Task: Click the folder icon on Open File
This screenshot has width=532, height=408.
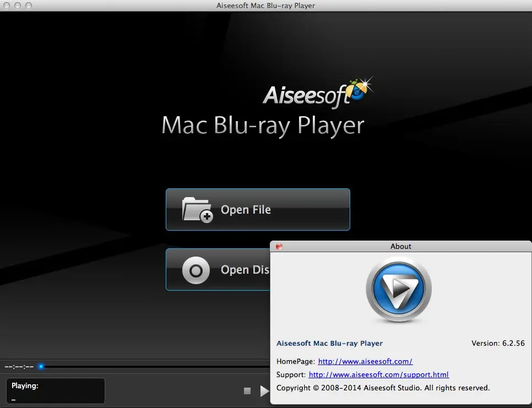Action: 198,210
